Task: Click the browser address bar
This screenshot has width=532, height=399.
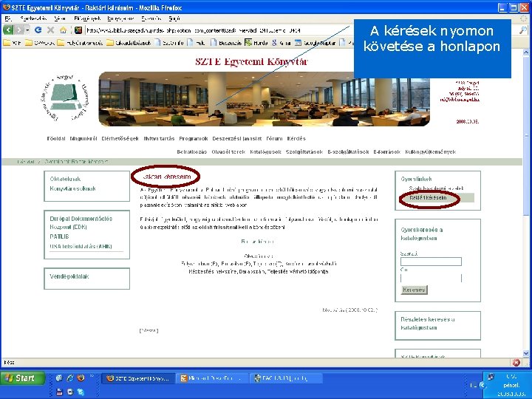Action: pos(217,30)
